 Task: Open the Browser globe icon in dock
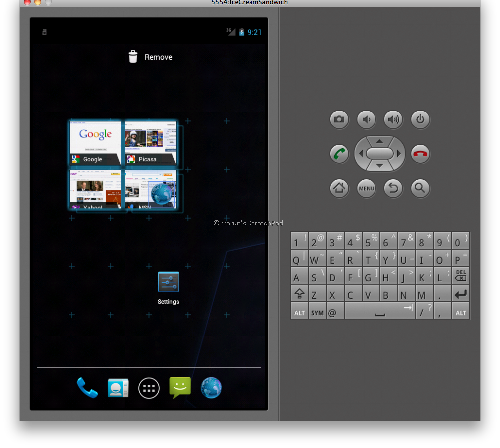pyautogui.click(x=211, y=388)
